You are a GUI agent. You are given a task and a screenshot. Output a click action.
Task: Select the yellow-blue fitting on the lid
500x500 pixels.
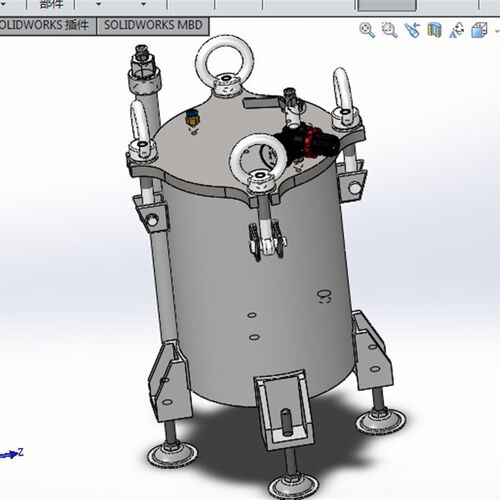(191, 118)
